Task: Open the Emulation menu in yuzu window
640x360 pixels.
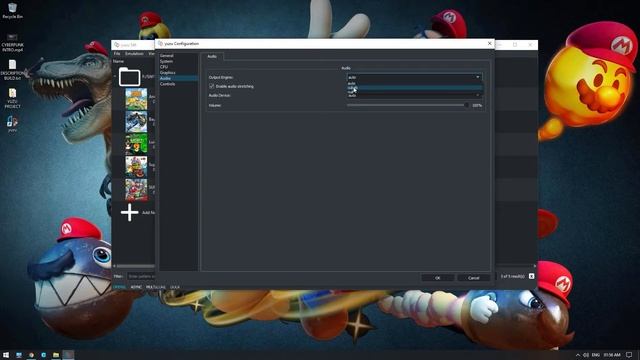Action: [134, 53]
